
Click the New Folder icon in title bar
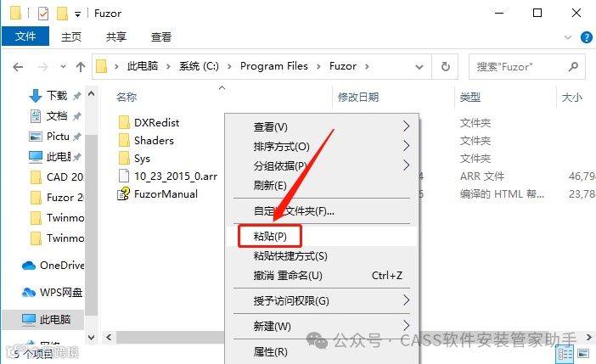[x=62, y=14]
